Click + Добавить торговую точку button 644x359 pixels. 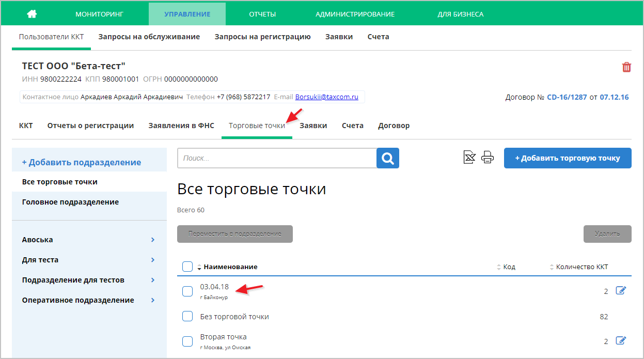click(568, 158)
